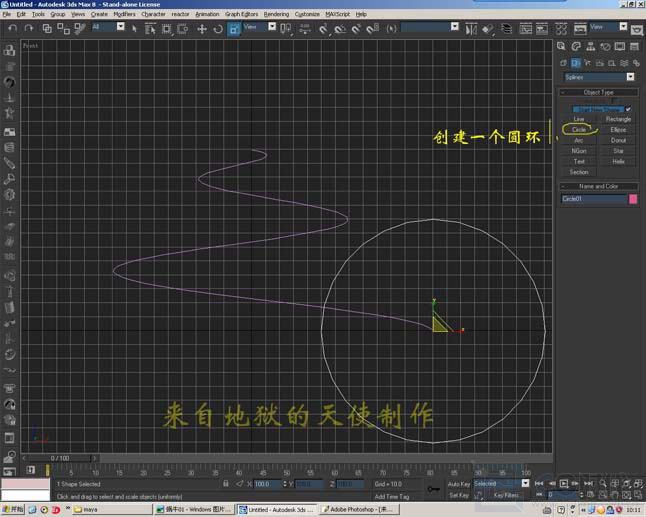This screenshot has height=517, width=646.
Task: Click the Circle01 object name field
Action: tap(594, 199)
